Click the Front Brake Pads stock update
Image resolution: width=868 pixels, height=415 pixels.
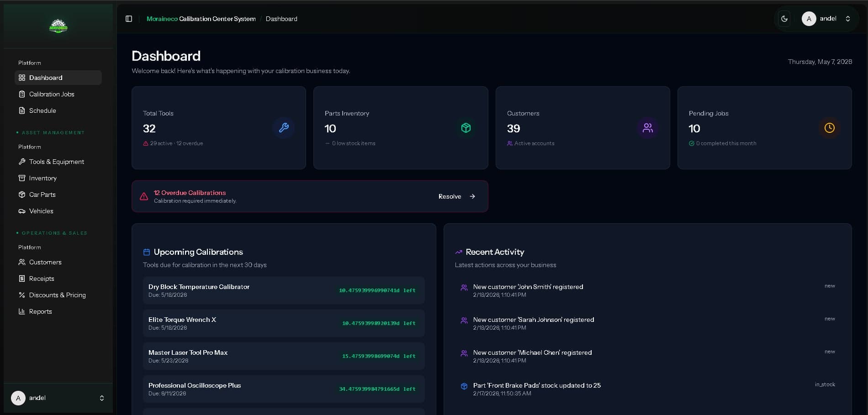coord(647,389)
